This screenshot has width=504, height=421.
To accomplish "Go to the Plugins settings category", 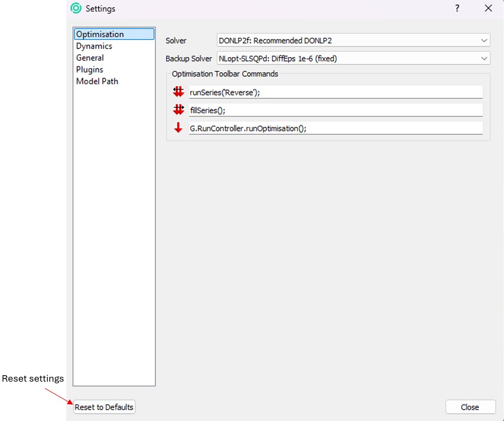I will point(90,70).
